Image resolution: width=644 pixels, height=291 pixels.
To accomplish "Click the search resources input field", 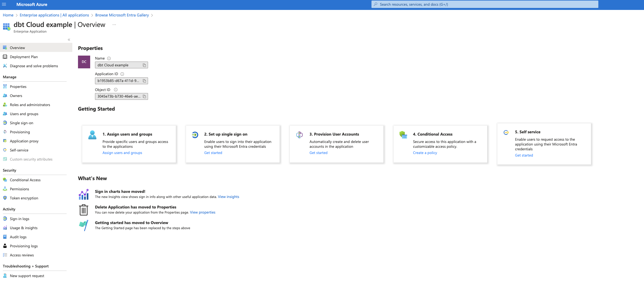I will [x=484, y=4].
